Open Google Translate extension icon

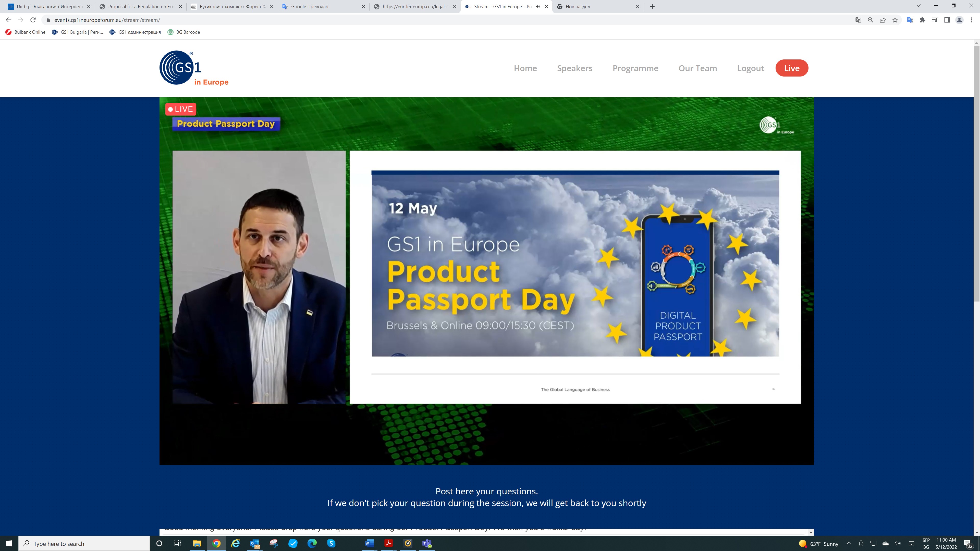click(910, 20)
